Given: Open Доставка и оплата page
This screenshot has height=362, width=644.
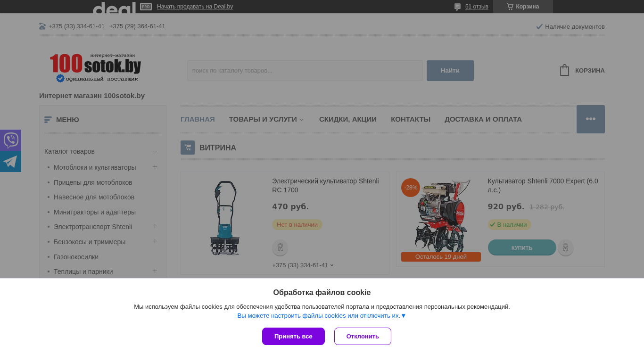Looking at the screenshot, I should point(483,119).
